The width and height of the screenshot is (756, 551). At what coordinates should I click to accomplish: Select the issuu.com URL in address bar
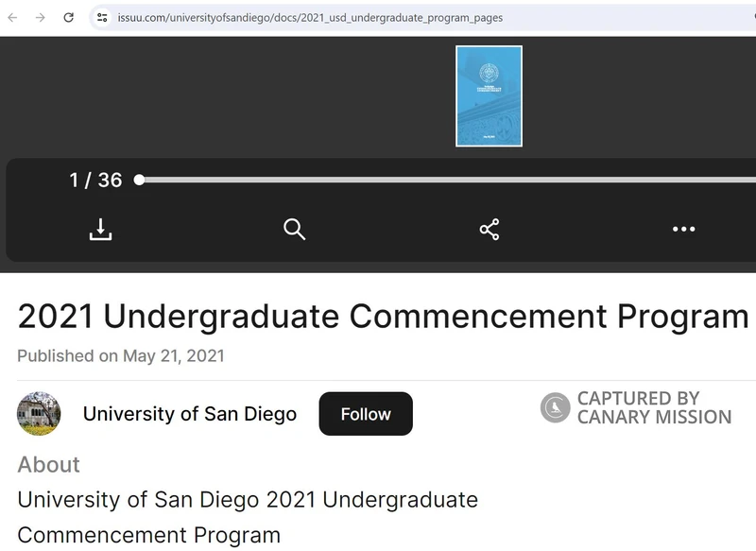coord(310,18)
